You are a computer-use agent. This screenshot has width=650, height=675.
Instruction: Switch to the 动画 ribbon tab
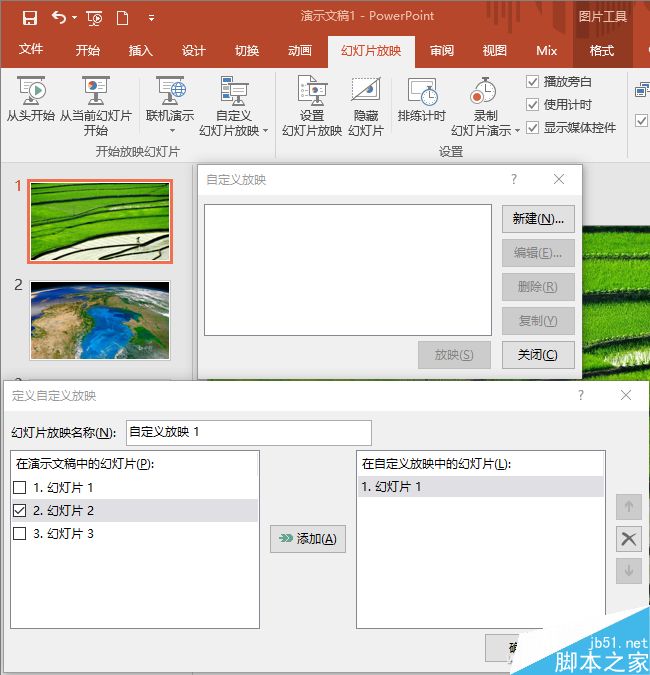coord(300,51)
